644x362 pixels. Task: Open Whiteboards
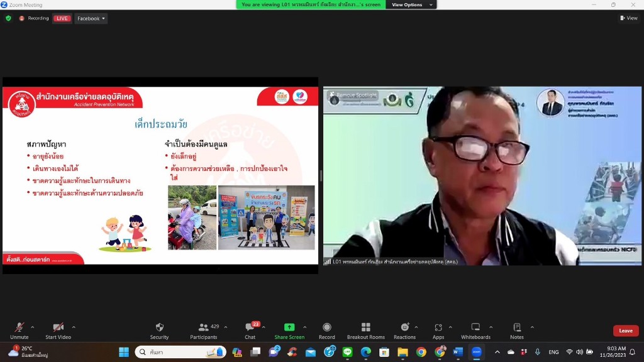pyautogui.click(x=475, y=331)
